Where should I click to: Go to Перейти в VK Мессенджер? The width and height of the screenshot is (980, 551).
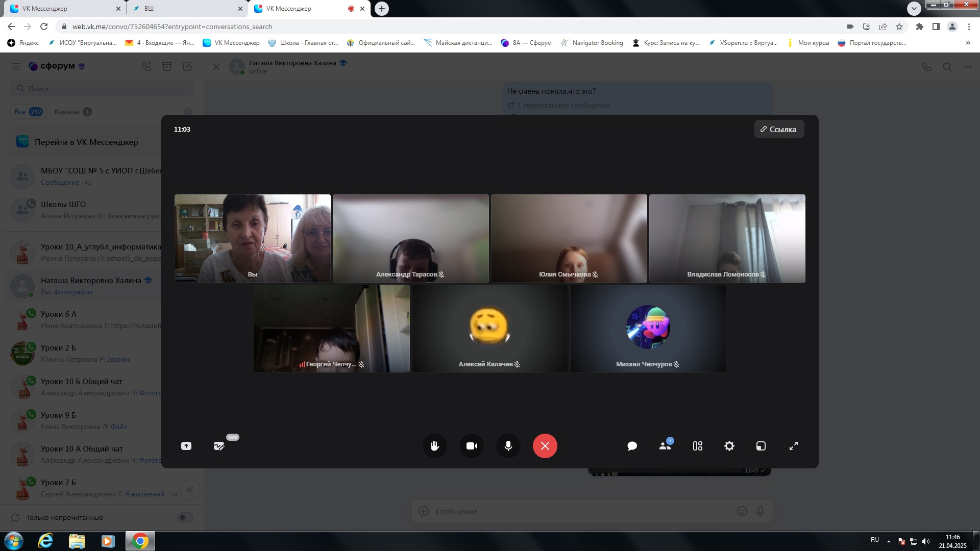tap(86, 142)
